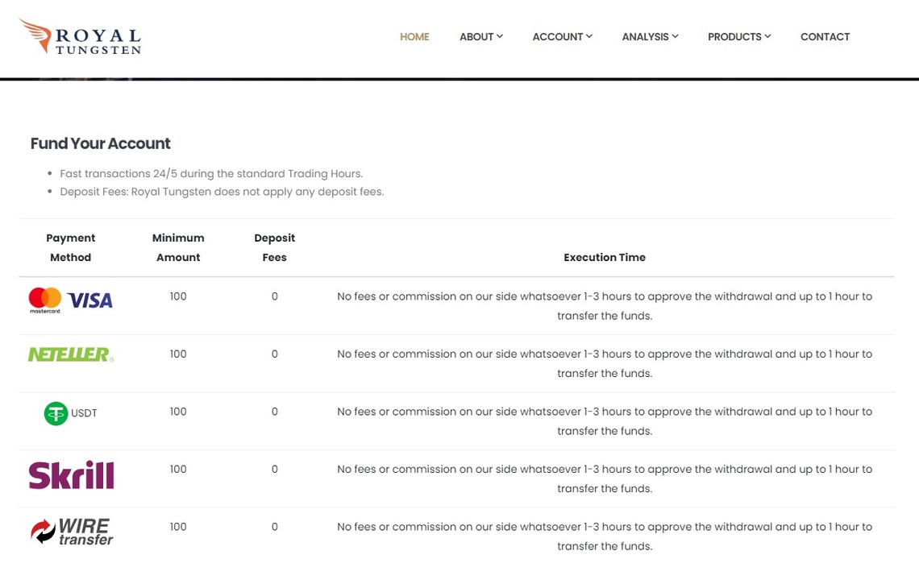Click the 'Deposit Fees' column header
Screen dimensions: 919x588
[x=274, y=248]
